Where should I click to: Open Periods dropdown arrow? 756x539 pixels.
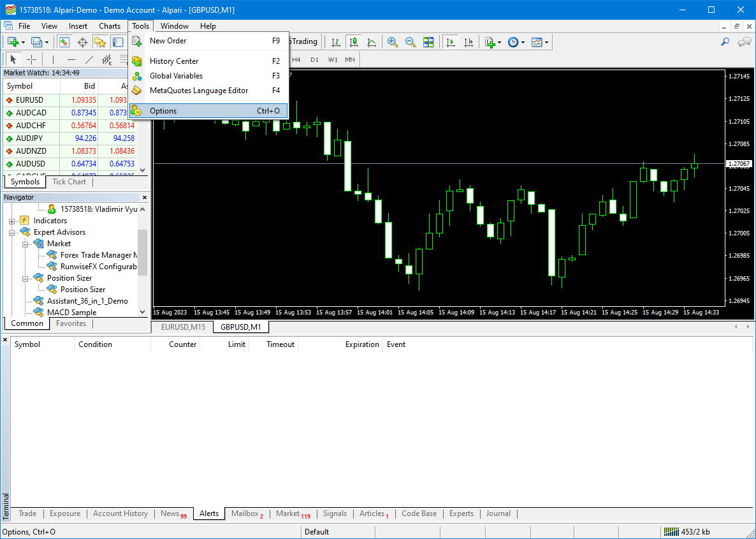point(523,43)
